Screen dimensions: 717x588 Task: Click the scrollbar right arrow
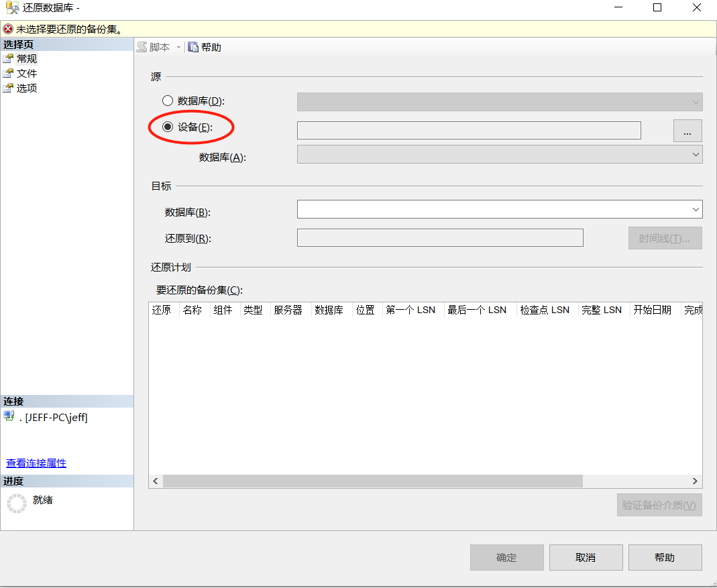pyautogui.click(x=695, y=481)
